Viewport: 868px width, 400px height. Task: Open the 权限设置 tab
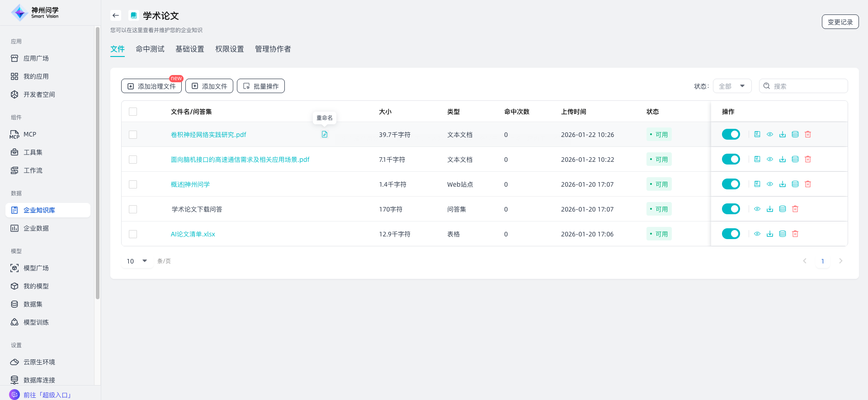pos(230,49)
